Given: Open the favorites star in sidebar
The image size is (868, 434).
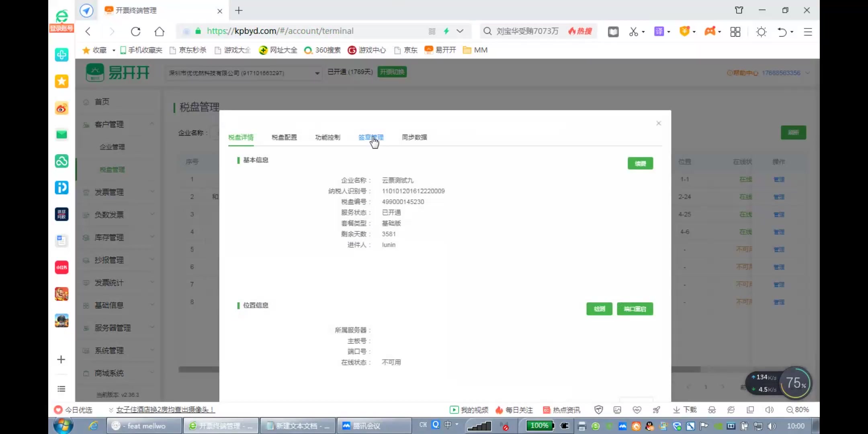Looking at the screenshot, I should (x=61, y=81).
